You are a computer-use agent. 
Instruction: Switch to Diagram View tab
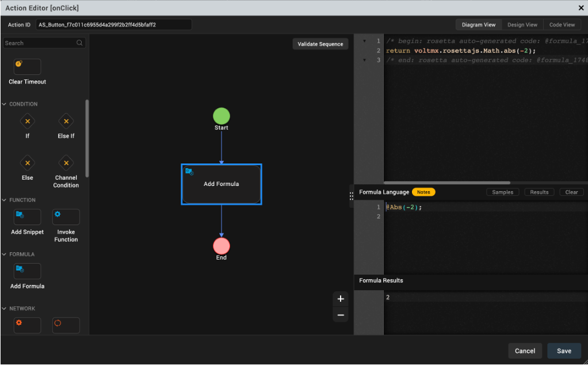point(479,25)
